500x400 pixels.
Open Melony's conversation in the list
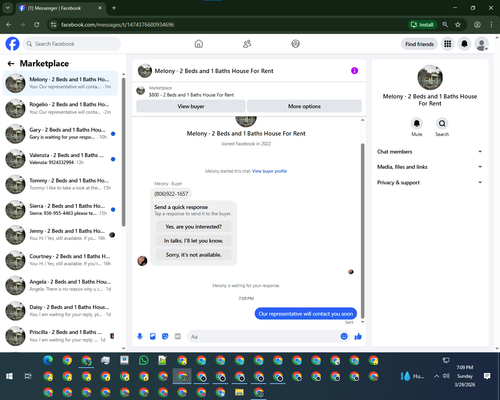60,83
